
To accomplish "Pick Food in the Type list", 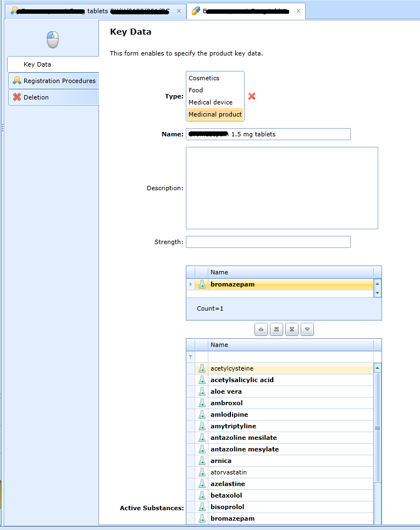I will (x=196, y=90).
